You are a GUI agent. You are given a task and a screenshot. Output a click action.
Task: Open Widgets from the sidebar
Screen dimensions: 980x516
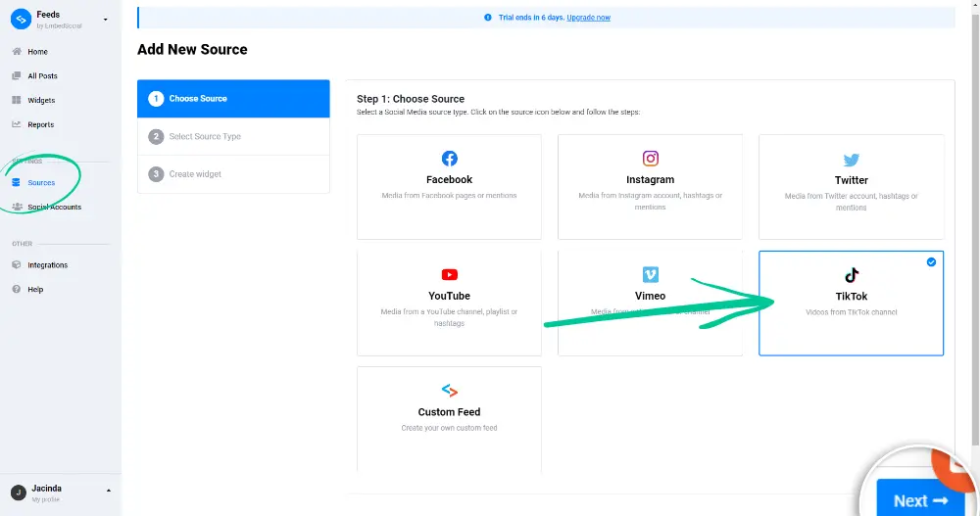[x=41, y=100]
